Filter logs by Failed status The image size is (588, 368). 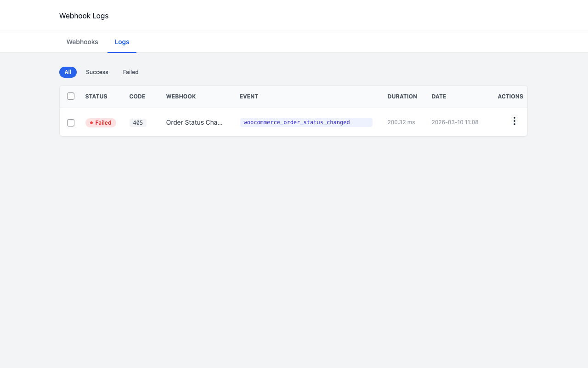point(131,72)
